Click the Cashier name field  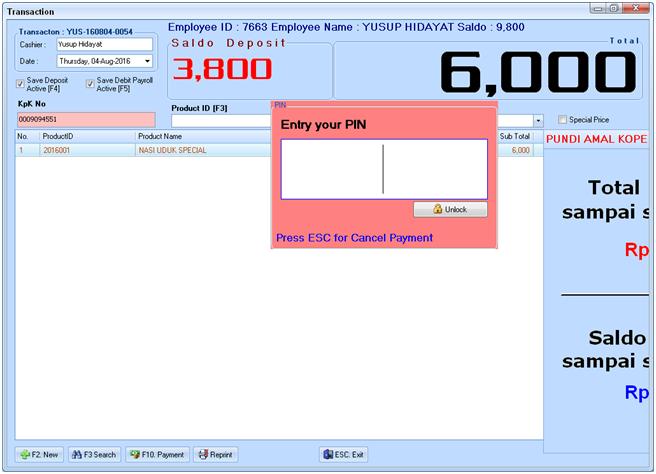point(104,44)
